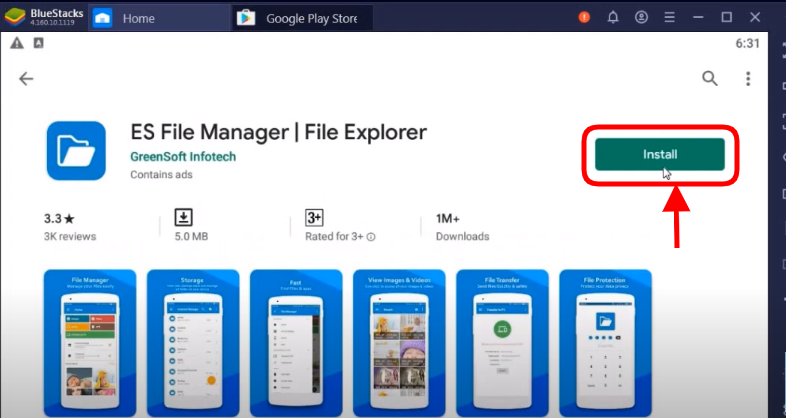This screenshot has height=418, width=786.
Task: Minimize the BlueStacks window
Action: (x=698, y=18)
